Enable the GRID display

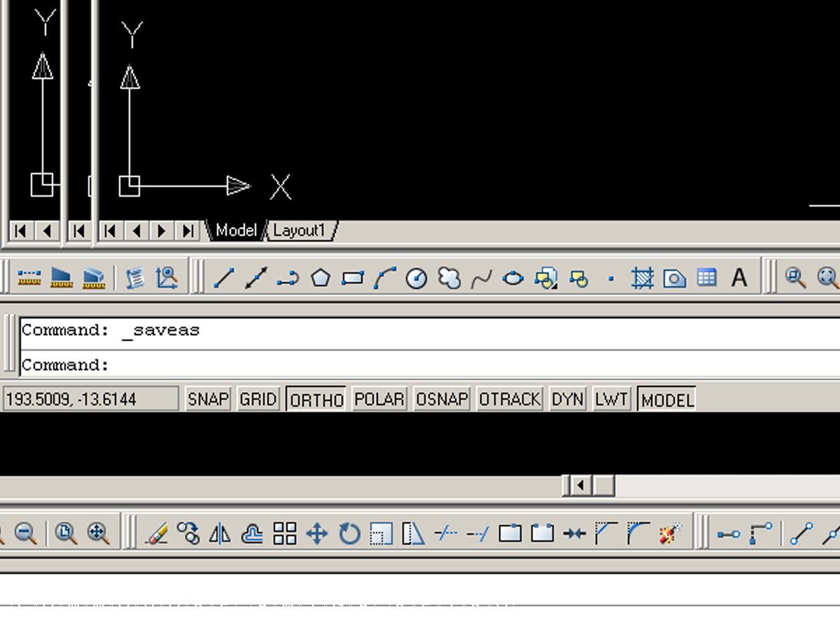point(258,399)
